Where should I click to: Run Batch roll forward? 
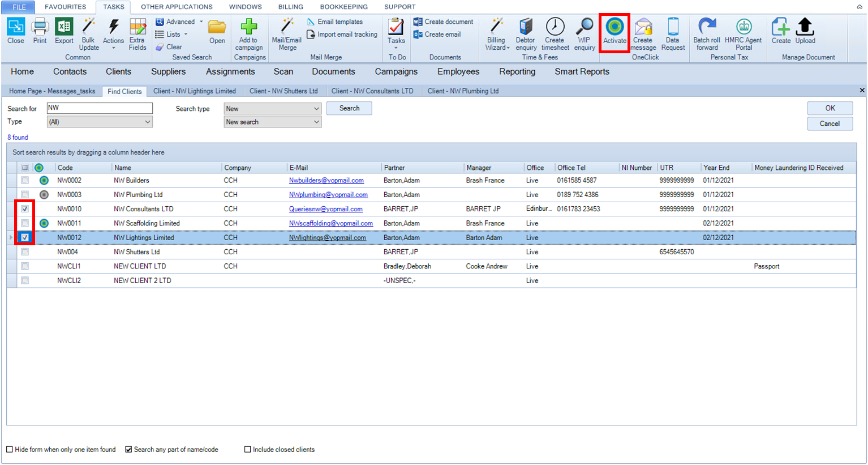(x=707, y=34)
